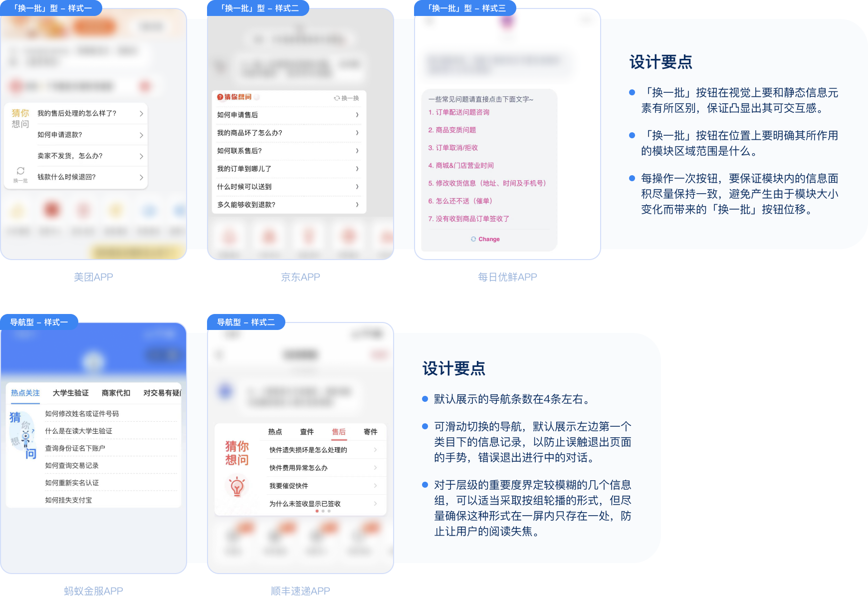Image resolution: width=868 pixels, height=613 pixels.
Task: Open chevron next to 如何申请退款?
Action: (x=141, y=135)
